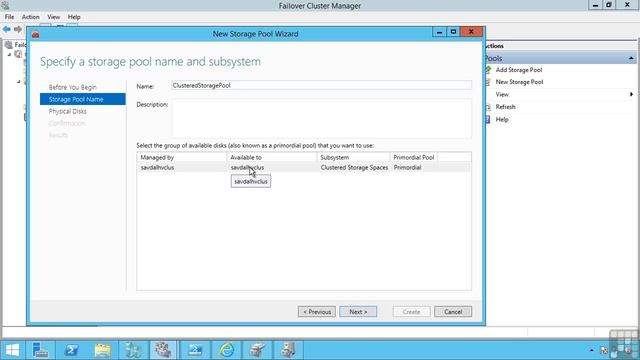Click the cluster node icon under the tree root
The height and width of the screenshot is (360, 640).
[18, 53]
